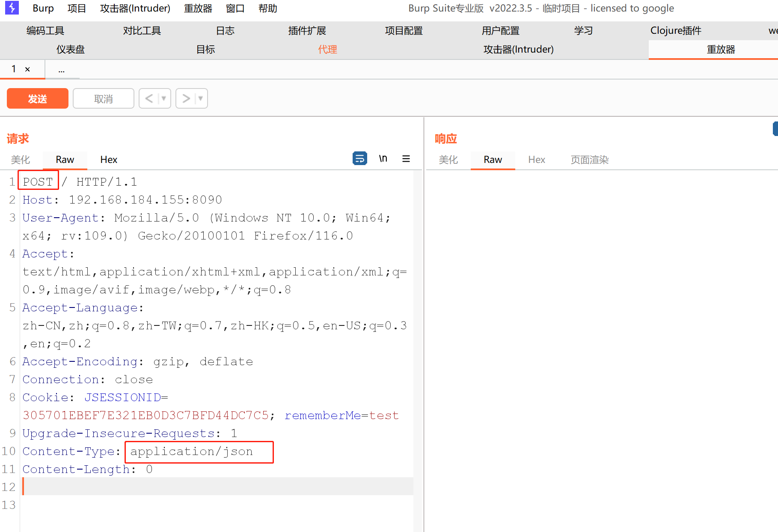Switch to the 日志 tab
Image resolution: width=778 pixels, height=532 pixels.
225,31
